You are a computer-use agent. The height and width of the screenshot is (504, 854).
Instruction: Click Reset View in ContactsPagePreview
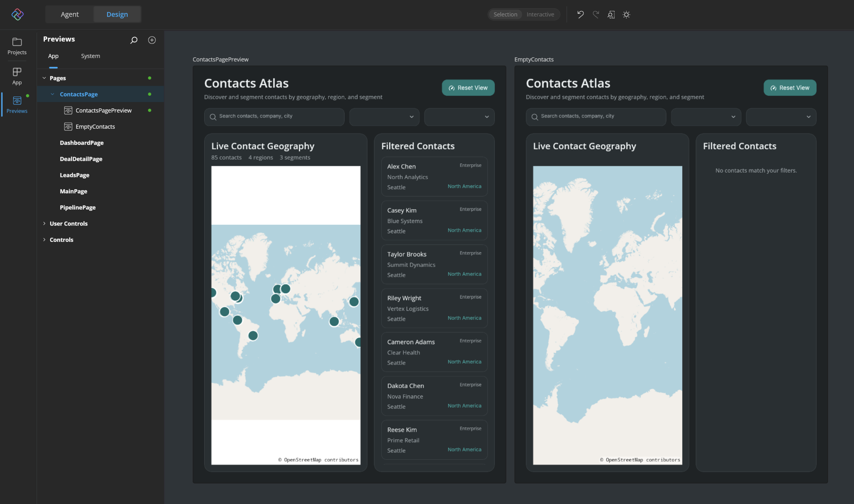pos(468,88)
